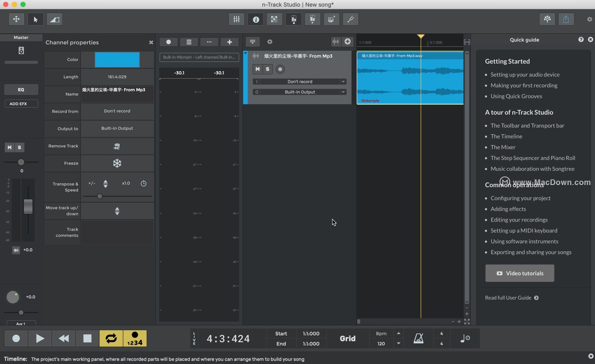Click the blue Color swatch in Channel properties
This screenshot has height=364, width=595.
(117, 60)
